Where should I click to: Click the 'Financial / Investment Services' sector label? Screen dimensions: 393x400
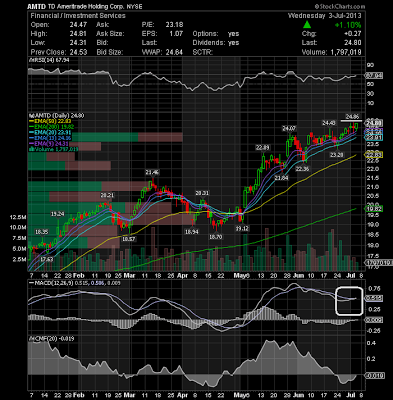click(x=78, y=16)
